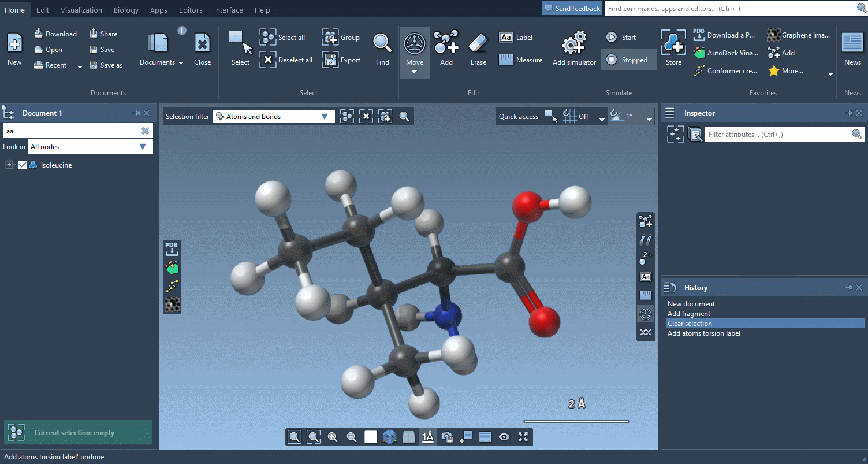Uncheck the isoleucine visibility checkbox

pyautogui.click(x=23, y=165)
